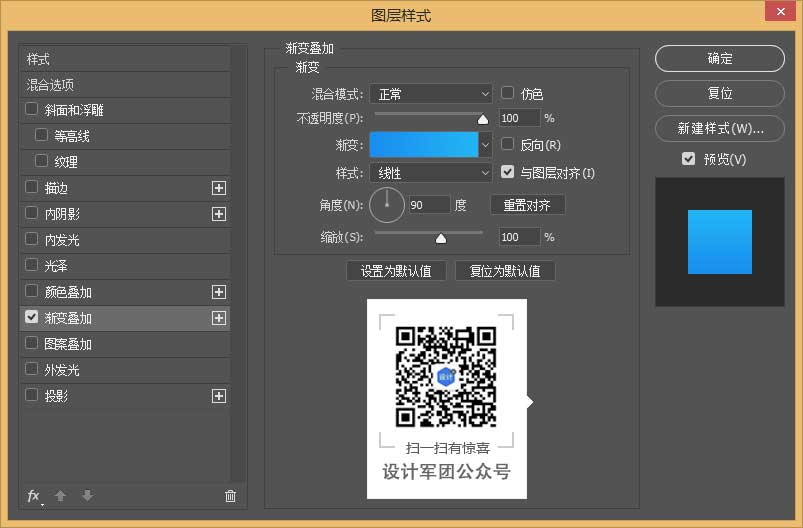803x528 pixels.
Task: Add another Drop Shadow with plus icon
Action: point(219,396)
